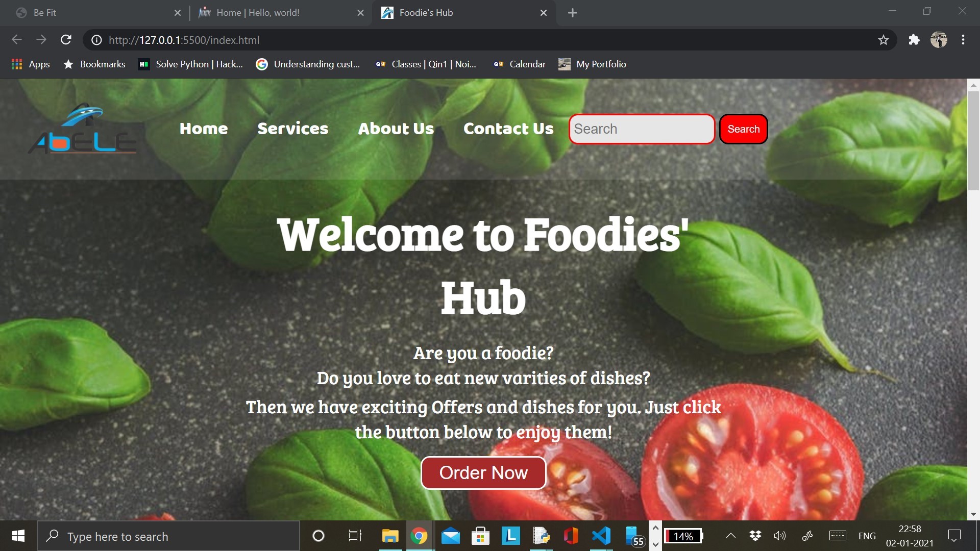Show hidden tray icons with the up chevron
Viewport: 980px width, 551px height.
pos(730,536)
